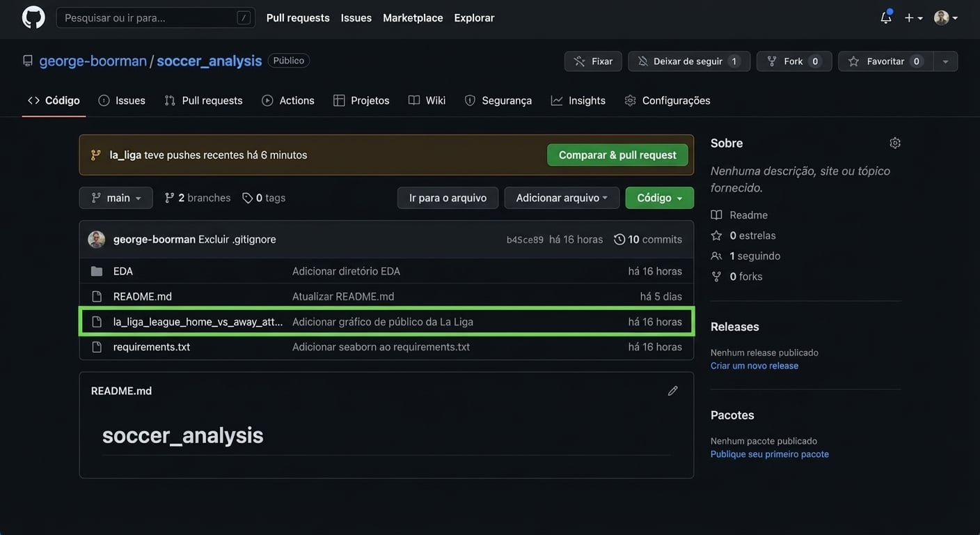Expand the main branch selector
This screenshot has width=980, height=535.
tap(116, 198)
